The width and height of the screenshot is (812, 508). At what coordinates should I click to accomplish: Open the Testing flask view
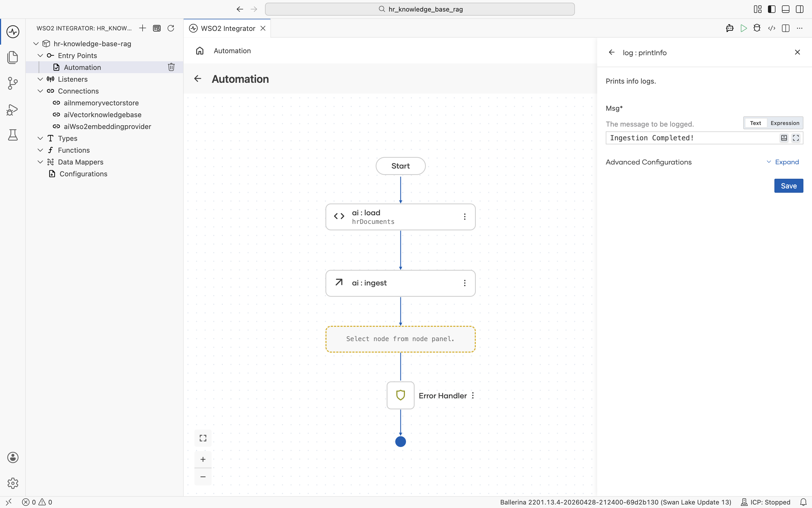coord(13,135)
